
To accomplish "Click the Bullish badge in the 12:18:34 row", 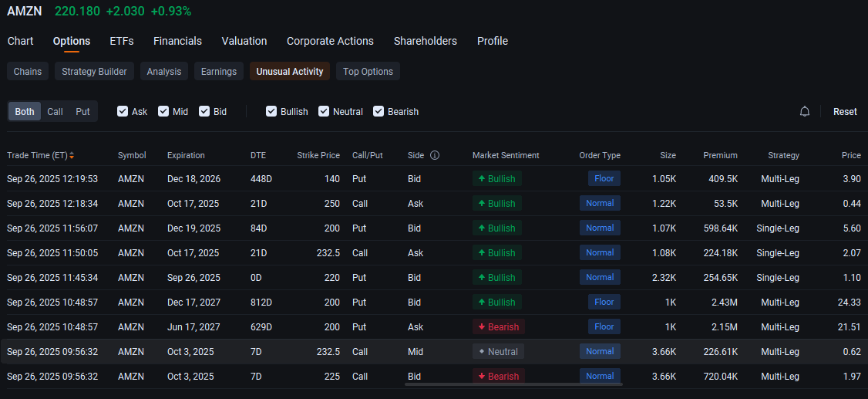I will 497,204.
